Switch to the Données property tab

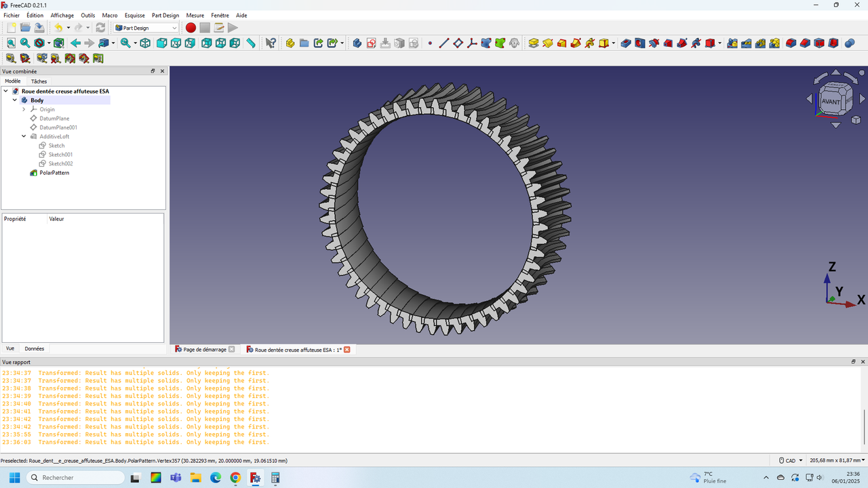pyautogui.click(x=34, y=348)
